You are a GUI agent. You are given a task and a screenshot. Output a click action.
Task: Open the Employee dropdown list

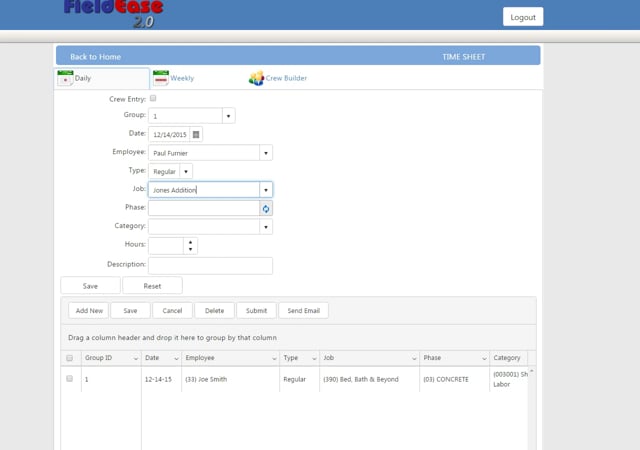[266, 153]
